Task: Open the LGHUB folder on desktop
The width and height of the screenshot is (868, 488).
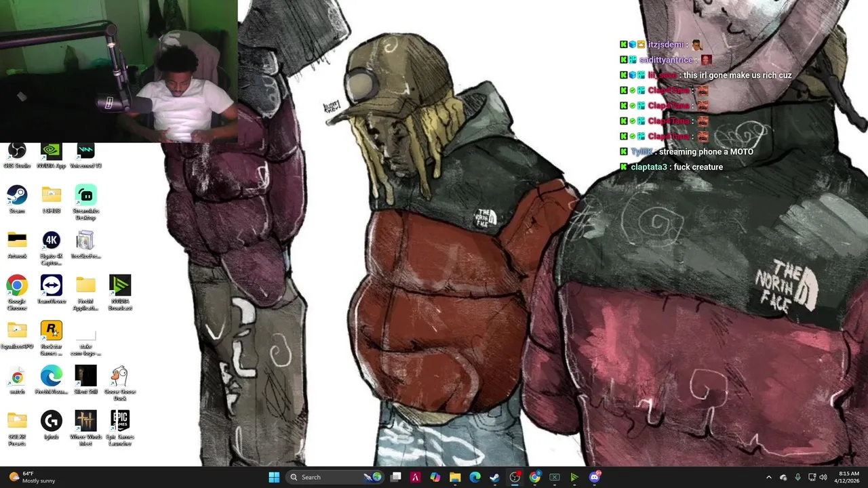Action: 52,199
